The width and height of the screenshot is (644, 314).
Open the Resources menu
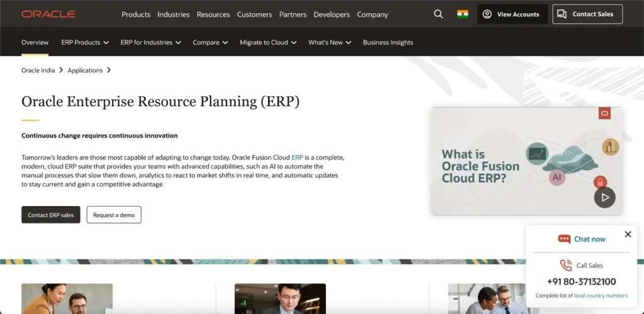pyautogui.click(x=213, y=14)
